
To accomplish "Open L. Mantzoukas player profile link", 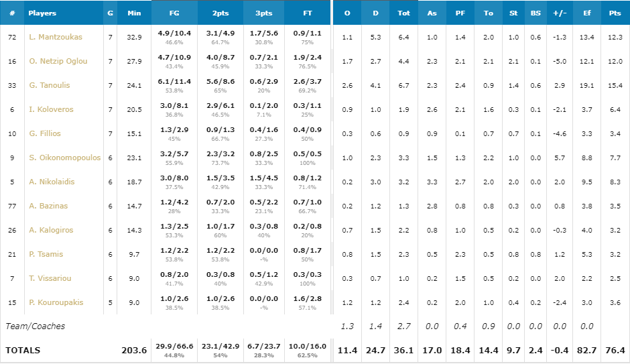I will 55,37.
